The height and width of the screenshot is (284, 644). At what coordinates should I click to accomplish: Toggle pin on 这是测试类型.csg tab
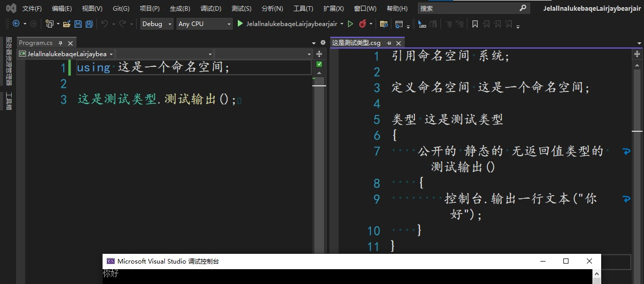(x=389, y=43)
